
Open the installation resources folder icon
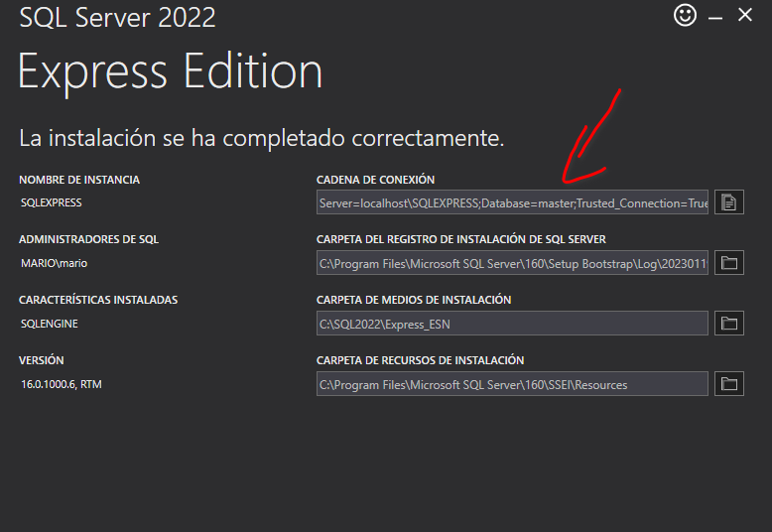pos(729,384)
